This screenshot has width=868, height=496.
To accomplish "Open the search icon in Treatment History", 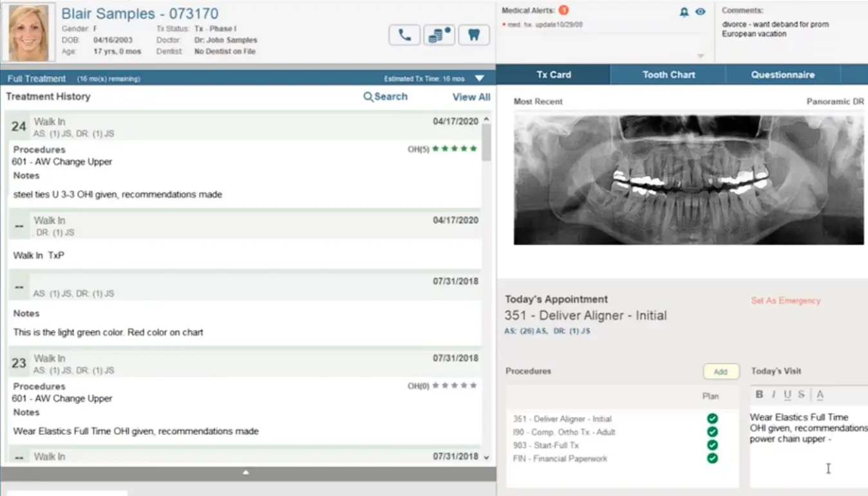I will pos(368,96).
